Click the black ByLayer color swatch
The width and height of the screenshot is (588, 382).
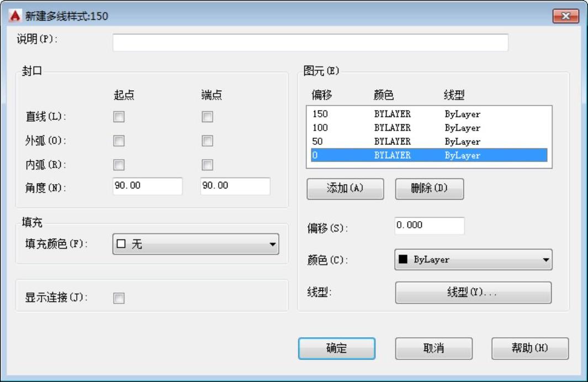pyautogui.click(x=403, y=259)
